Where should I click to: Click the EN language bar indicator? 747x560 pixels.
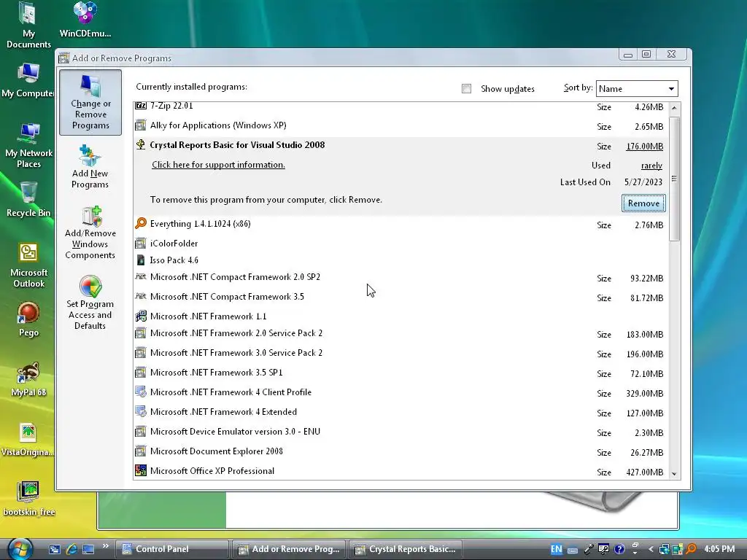click(x=556, y=549)
